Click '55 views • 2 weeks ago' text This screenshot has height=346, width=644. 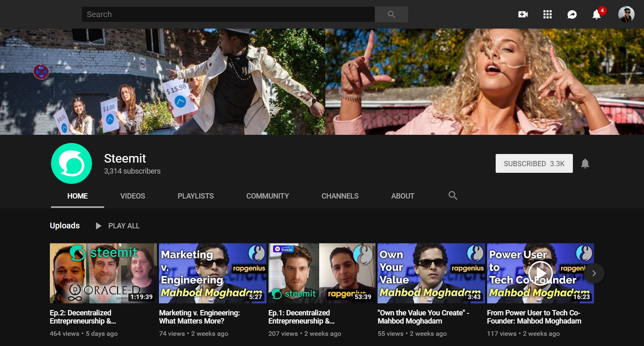[412, 334]
